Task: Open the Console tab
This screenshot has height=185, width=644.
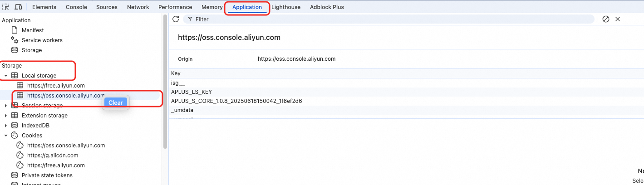Action: pos(76,7)
